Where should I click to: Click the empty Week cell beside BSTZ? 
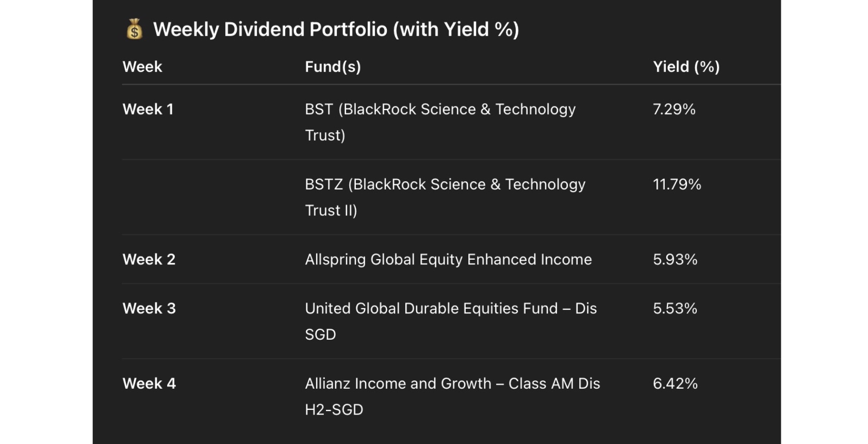pyautogui.click(x=206, y=197)
